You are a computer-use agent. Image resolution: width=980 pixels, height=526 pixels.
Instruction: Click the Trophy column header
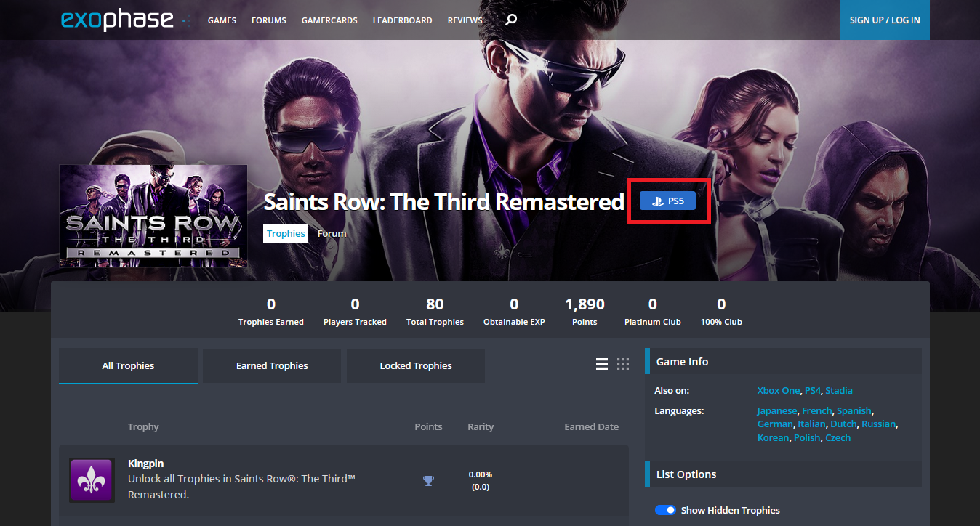(x=143, y=426)
